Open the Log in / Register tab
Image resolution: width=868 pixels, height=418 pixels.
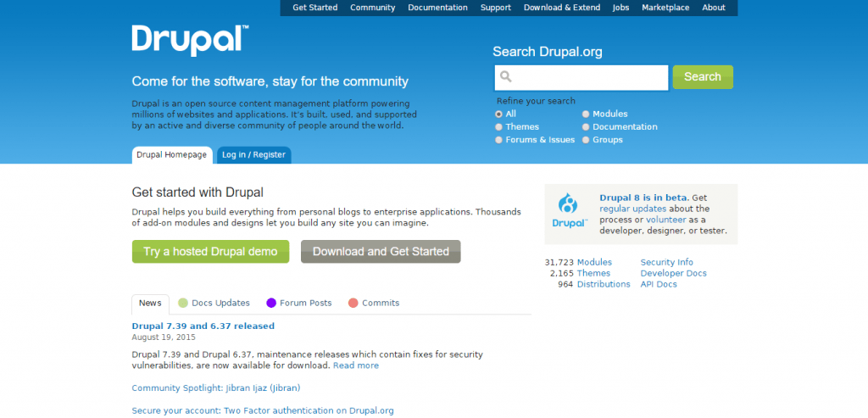tap(254, 155)
